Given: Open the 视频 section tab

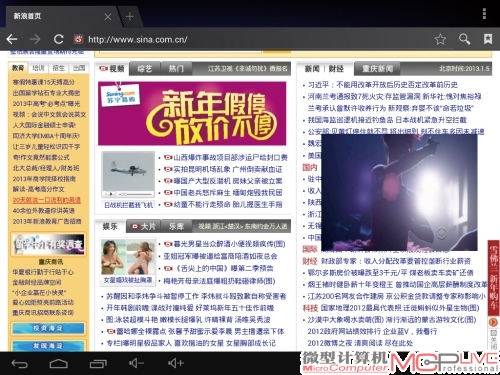Looking at the screenshot, I should coord(112,69).
